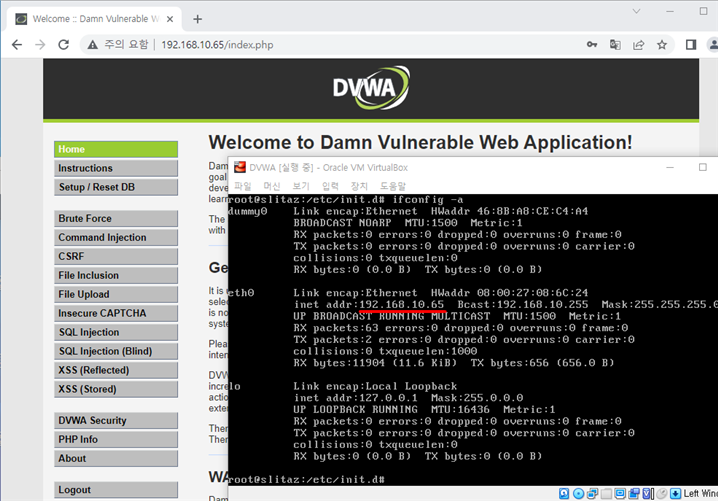Click the VirtualBox network adapters status icon
This screenshot has height=501, width=718.
(x=593, y=493)
